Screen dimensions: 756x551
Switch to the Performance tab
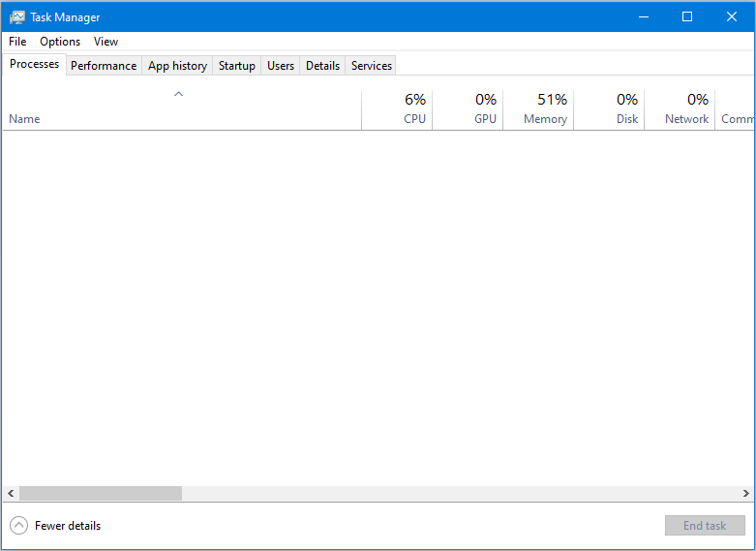104,66
